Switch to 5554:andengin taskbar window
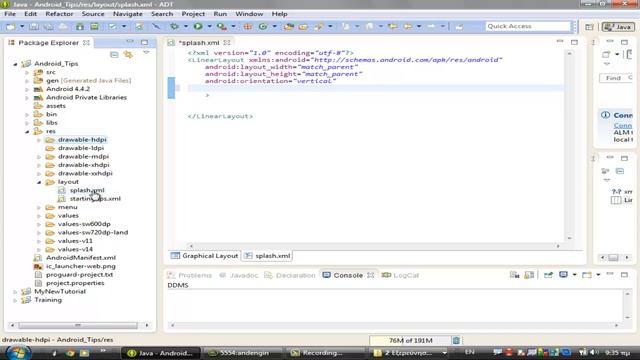 click(x=242, y=353)
